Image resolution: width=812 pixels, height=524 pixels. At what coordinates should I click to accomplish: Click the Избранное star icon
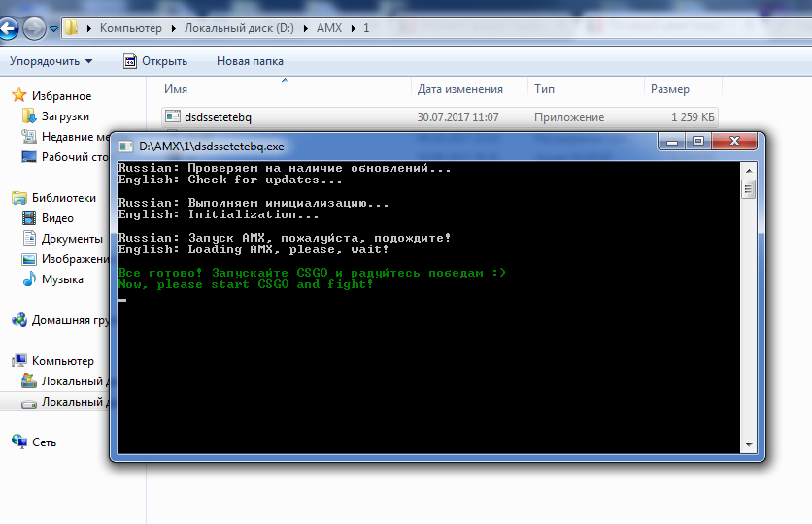coord(19,95)
